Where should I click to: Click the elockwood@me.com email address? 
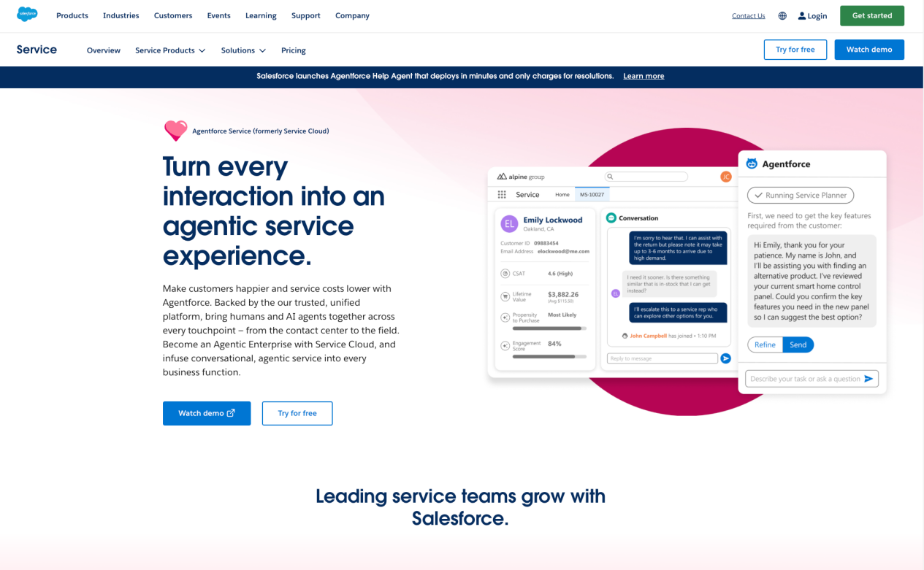tap(563, 251)
